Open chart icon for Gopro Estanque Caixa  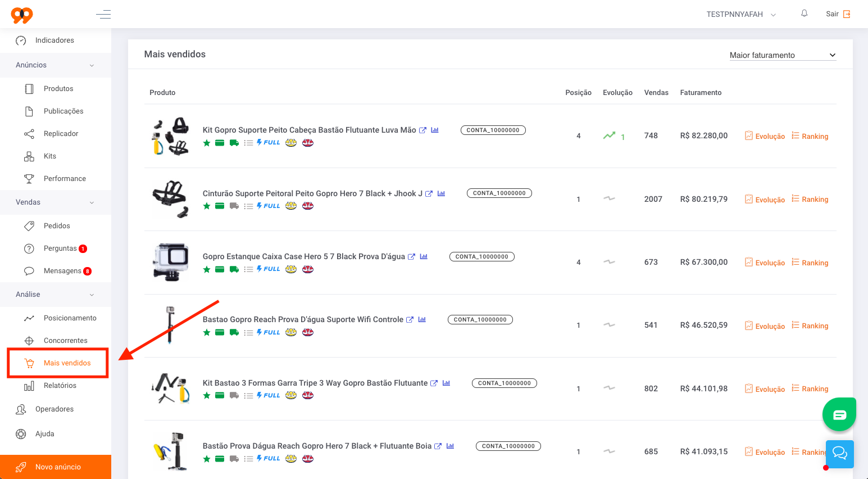click(424, 256)
